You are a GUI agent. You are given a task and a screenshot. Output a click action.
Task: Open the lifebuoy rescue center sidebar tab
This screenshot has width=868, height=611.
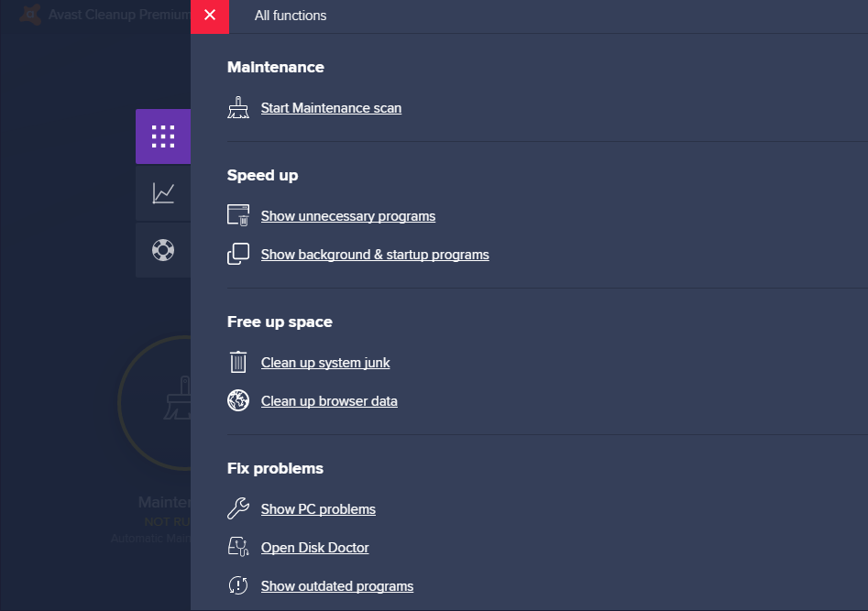[163, 249]
